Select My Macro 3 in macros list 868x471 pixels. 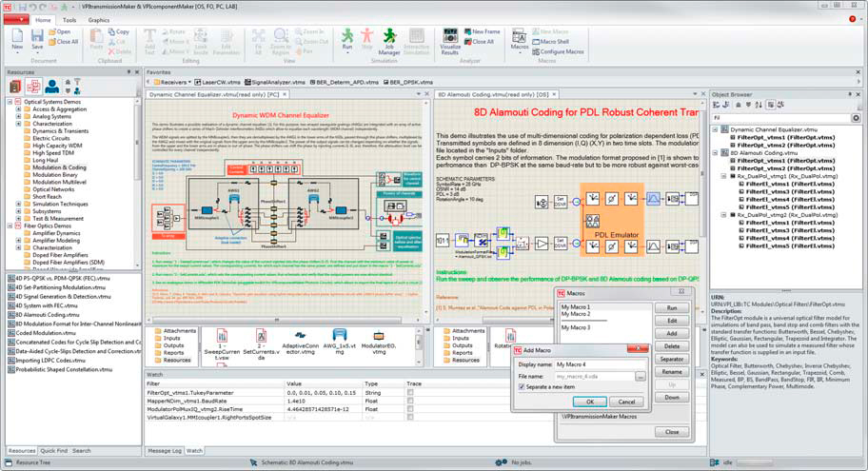(x=576, y=327)
